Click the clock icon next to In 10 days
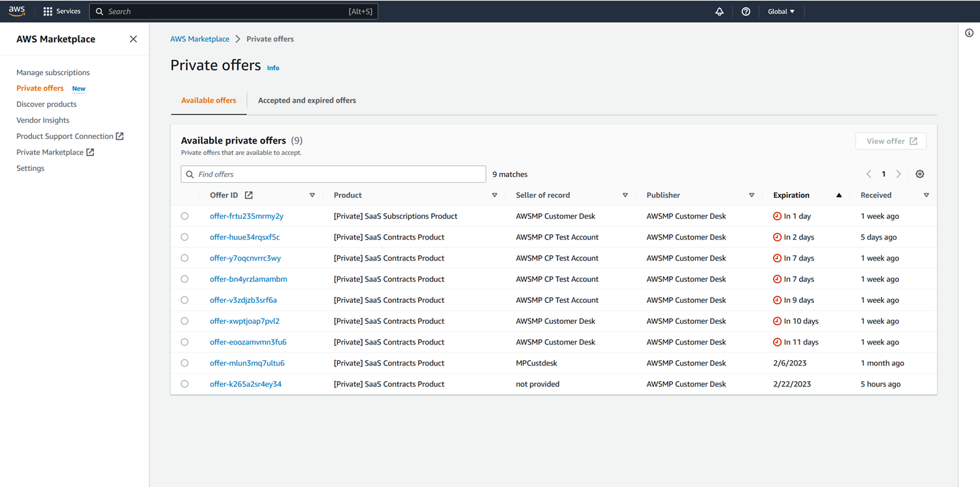 point(777,321)
